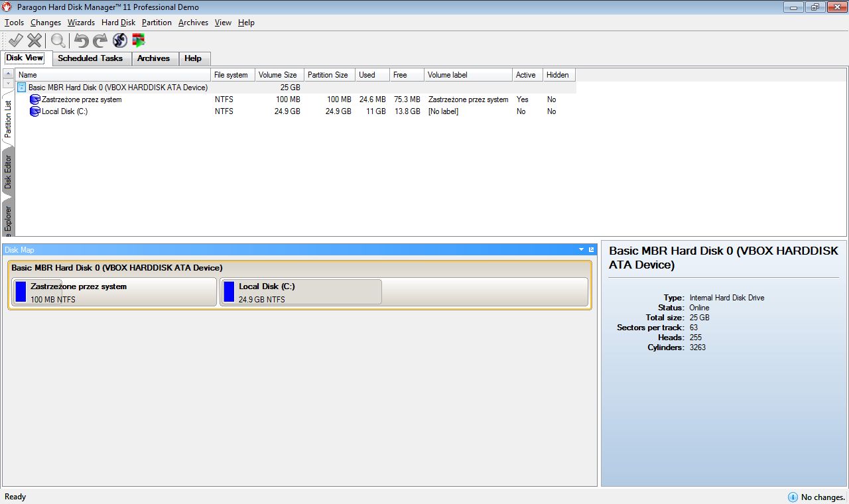Click the Undo arrow toolbar icon

(81, 40)
